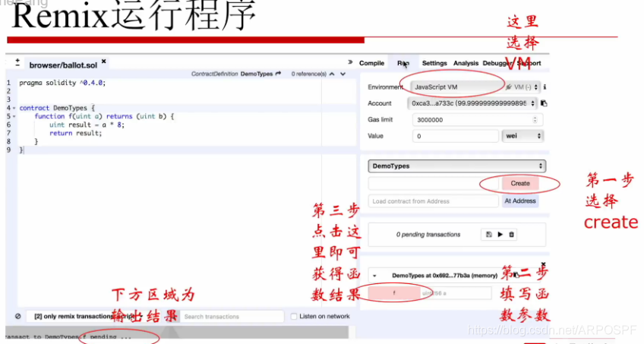The width and height of the screenshot is (644, 344).
Task: Open the Settings tab
Action: (x=434, y=63)
